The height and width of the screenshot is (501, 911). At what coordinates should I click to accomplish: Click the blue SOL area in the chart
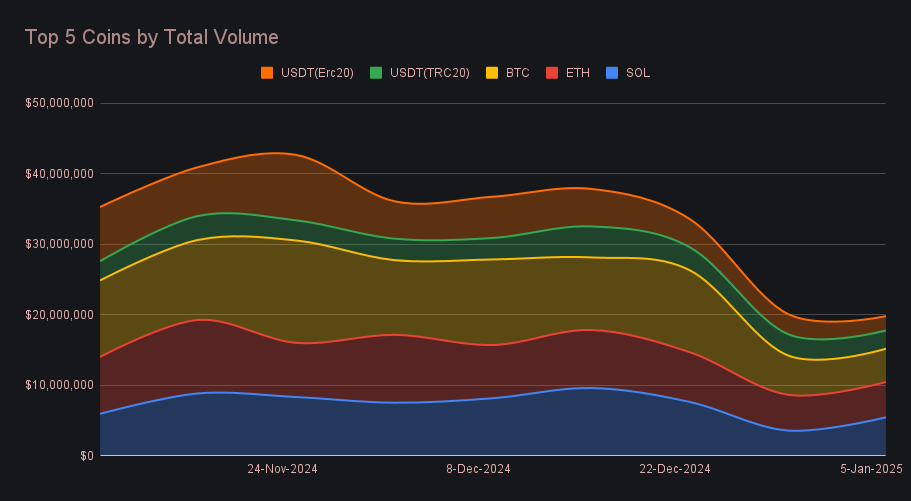tap(400, 430)
